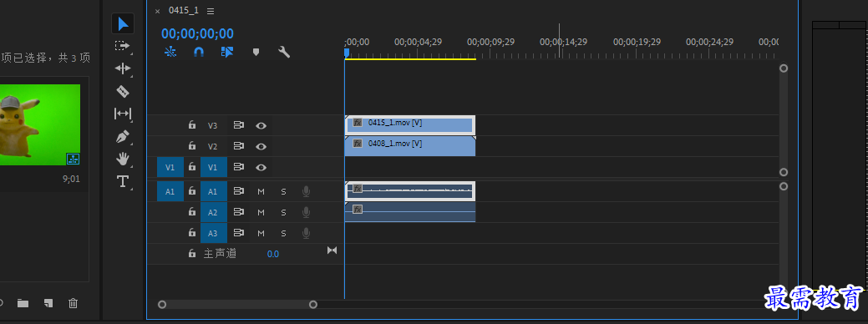Toggle sync lock on A1
The image size is (868, 324).
tap(239, 191)
